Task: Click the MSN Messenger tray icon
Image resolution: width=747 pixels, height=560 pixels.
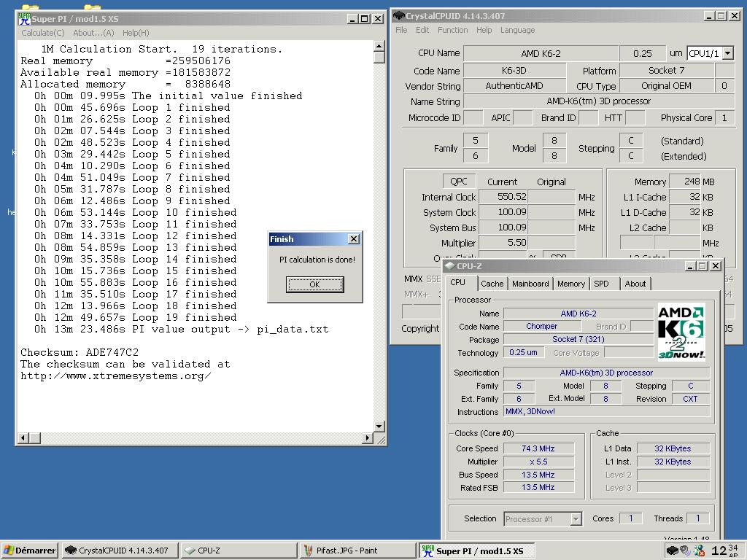Action: coord(700,551)
